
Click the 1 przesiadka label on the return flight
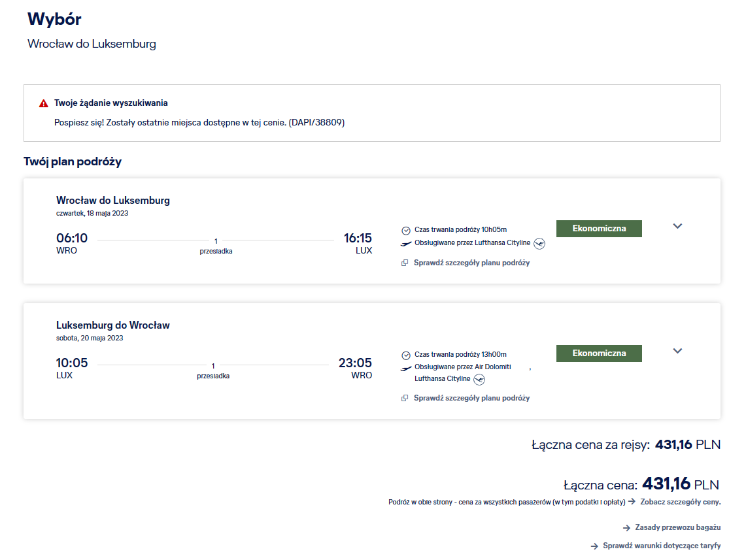(213, 371)
